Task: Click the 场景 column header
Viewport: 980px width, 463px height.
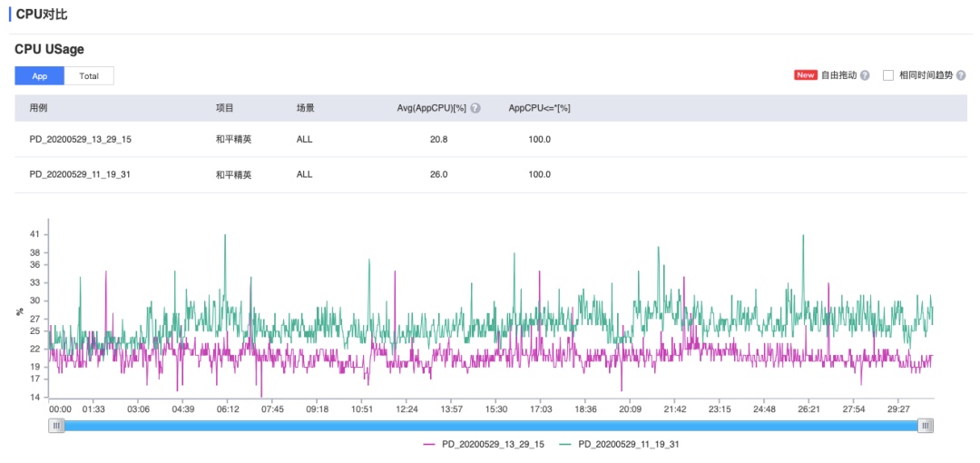Action: tap(305, 108)
